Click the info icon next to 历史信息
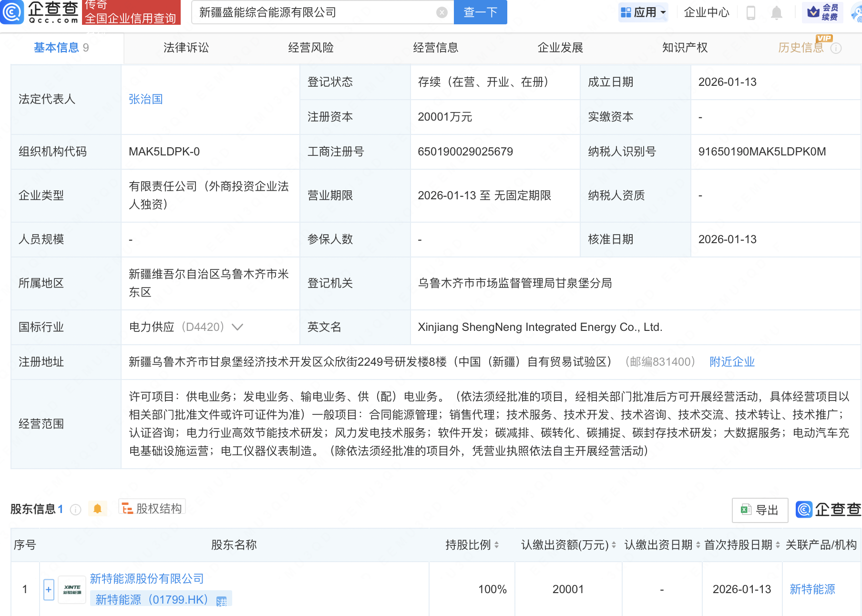Image resolution: width=862 pixels, height=616 pixels. (837, 48)
